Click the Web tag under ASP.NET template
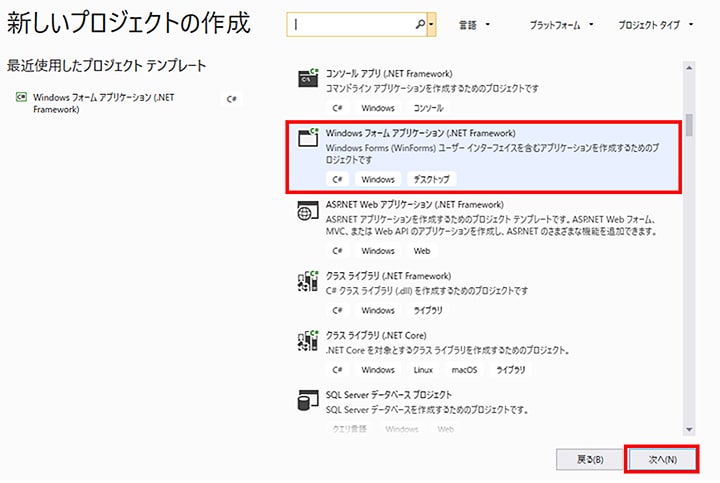Screen dimensions: 720x483 (x=422, y=251)
